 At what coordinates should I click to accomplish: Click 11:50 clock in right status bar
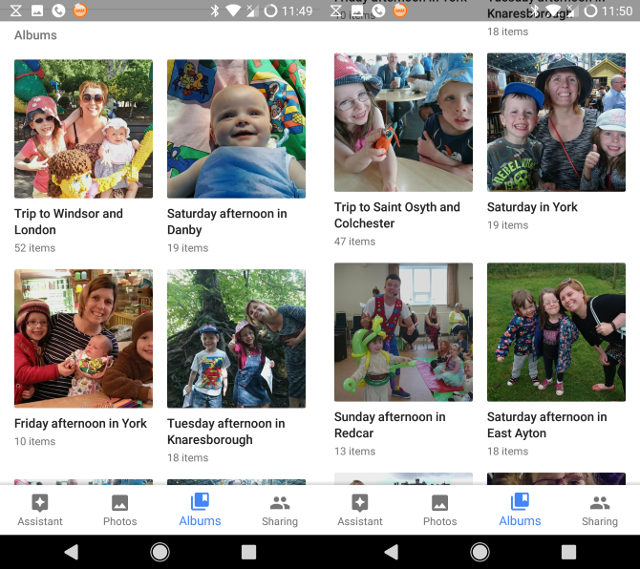coord(617,11)
